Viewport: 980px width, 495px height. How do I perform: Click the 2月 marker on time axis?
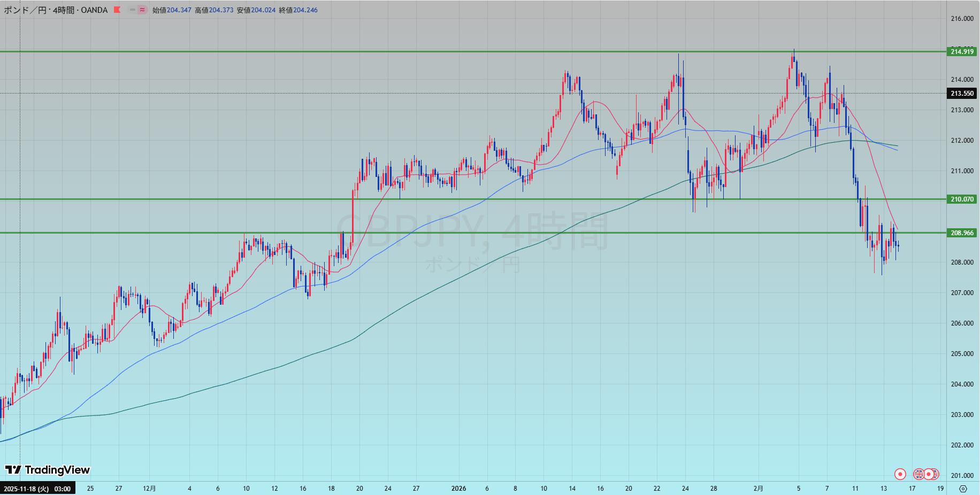[x=758, y=489]
